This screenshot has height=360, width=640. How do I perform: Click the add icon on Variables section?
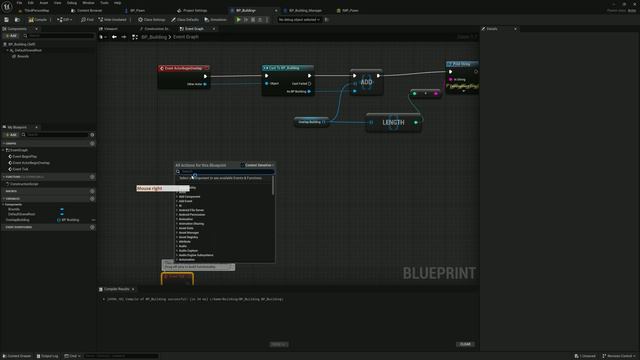point(92,198)
